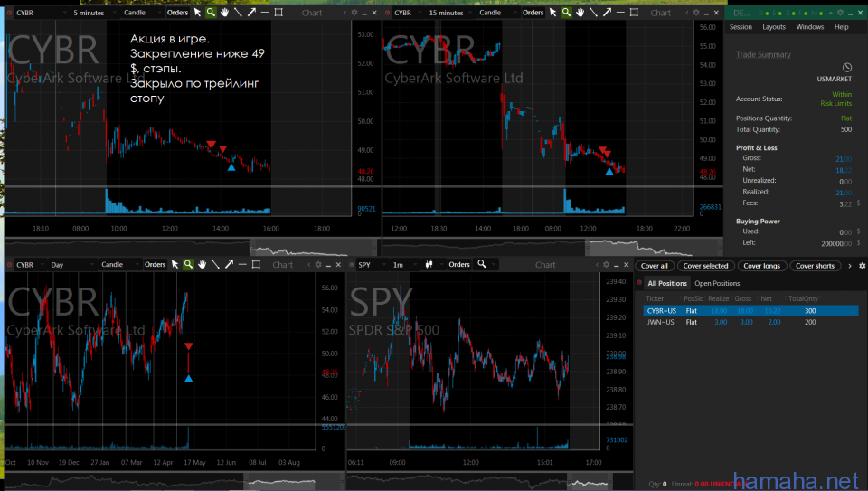868x491 pixels.
Task: Choose the hand pan tool in the 15 minutes chart
Action: [x=580, y=12]
